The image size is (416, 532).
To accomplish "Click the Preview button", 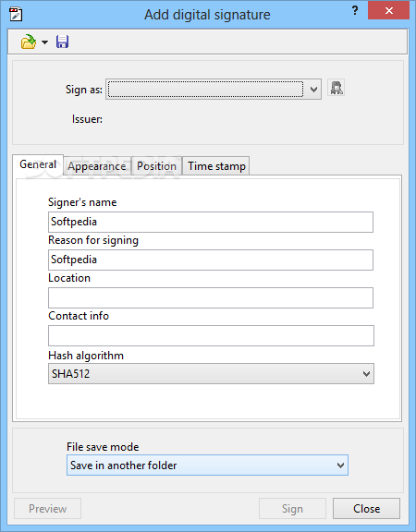I will pos(47,508).
